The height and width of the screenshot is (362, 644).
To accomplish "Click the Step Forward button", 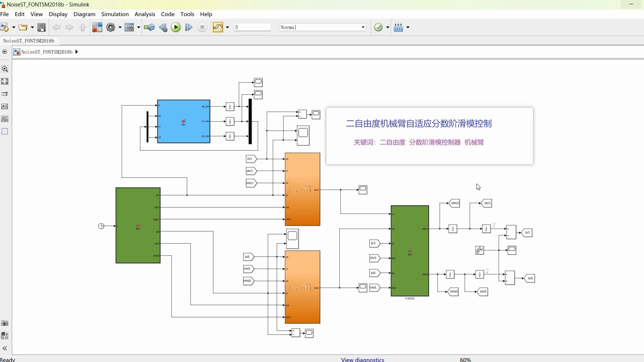I will pyautogui.click(x=189, y=27).
